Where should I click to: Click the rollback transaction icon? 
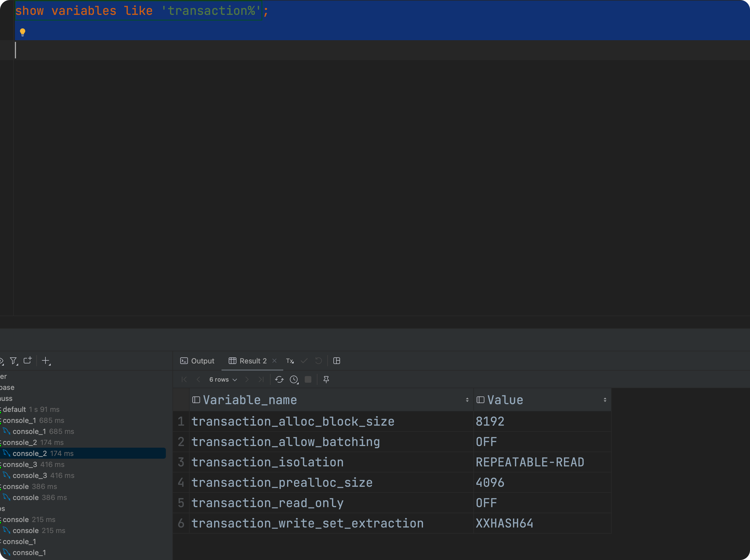tap(318, 361)
